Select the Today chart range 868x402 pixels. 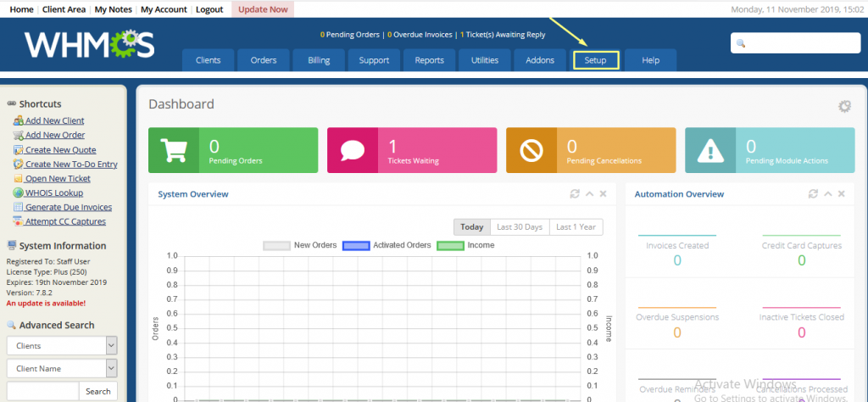tap(471, 227)
